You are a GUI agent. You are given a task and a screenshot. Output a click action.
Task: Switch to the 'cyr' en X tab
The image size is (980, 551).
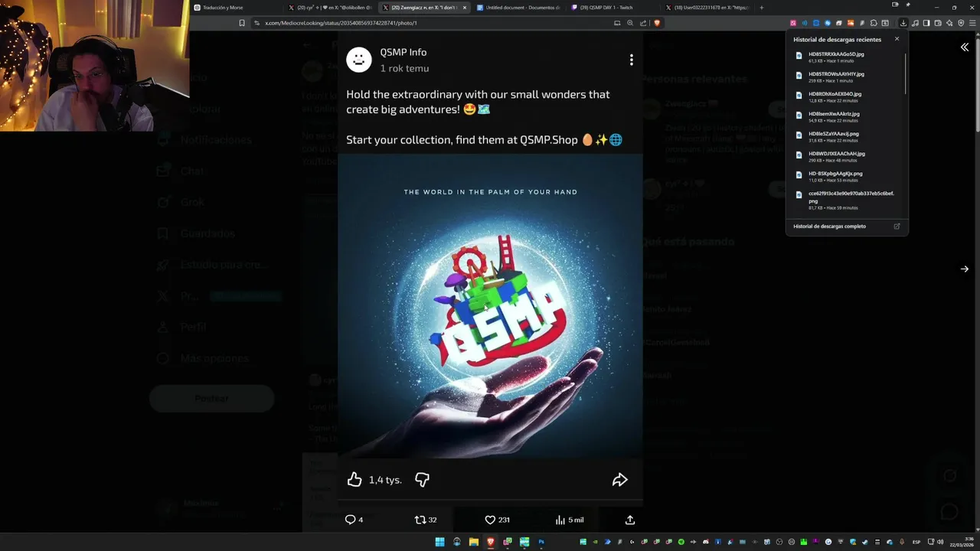tap(329, 8)
